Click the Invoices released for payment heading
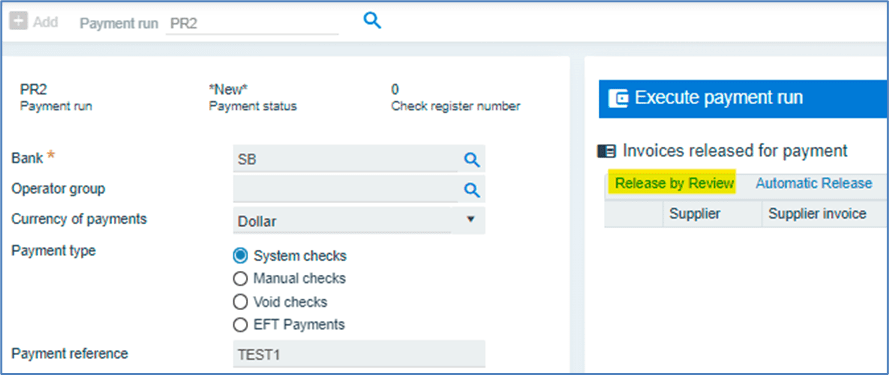The width and height of the screenshot is (889, 375). tap(735, 151)
